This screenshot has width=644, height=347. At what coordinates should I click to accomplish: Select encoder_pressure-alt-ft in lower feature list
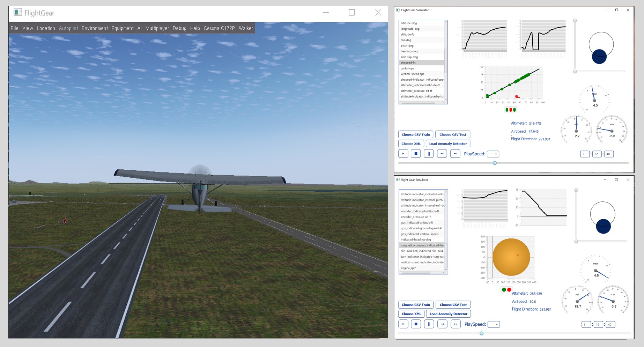tap(422, 217)
